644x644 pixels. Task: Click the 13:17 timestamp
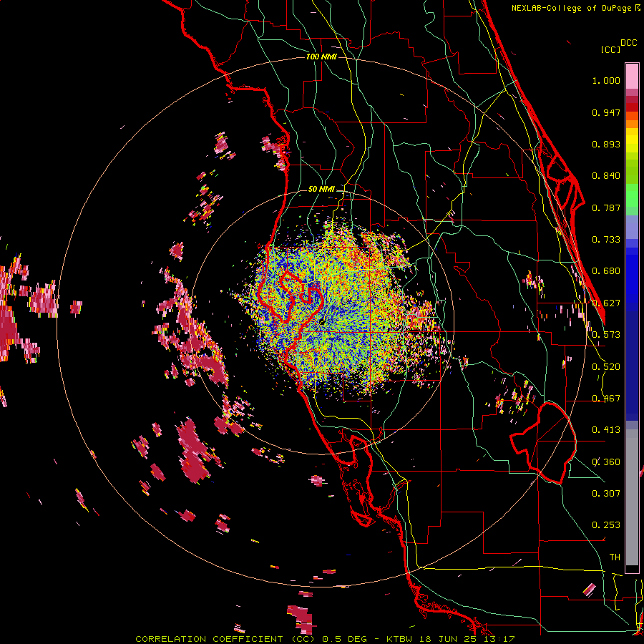[x=499, y=639]
